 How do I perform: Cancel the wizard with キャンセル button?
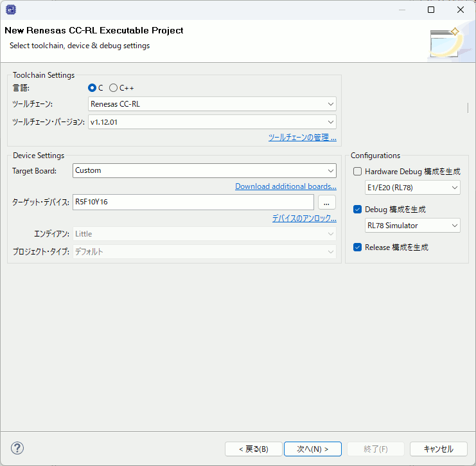tap(438, 449)
